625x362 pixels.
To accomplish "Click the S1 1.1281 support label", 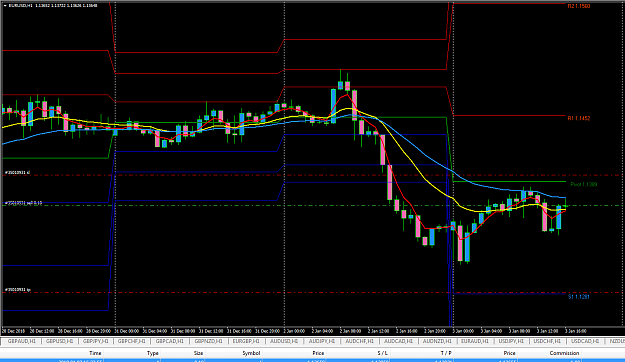I will [579, 297].
